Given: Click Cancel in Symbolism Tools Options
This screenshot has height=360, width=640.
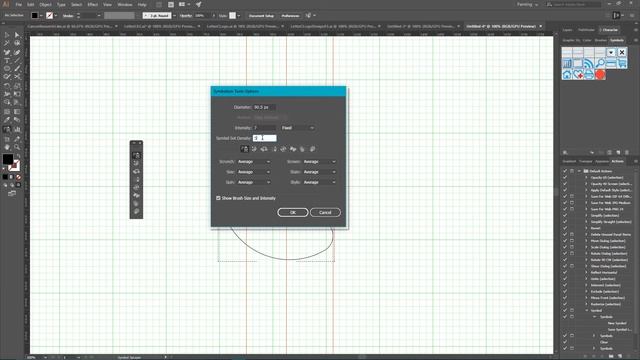Looking at the screenshot, I should pos(325,212).
